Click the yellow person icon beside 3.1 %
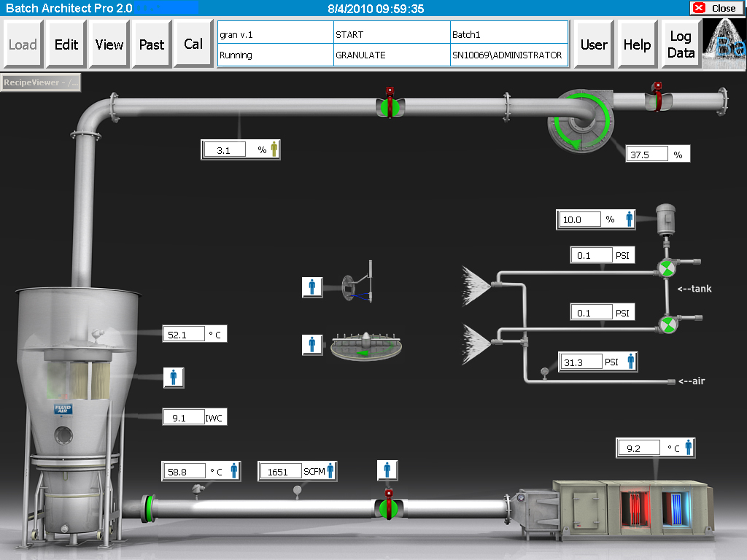Screen dimensions: 747x560 [x=274, y=149]
